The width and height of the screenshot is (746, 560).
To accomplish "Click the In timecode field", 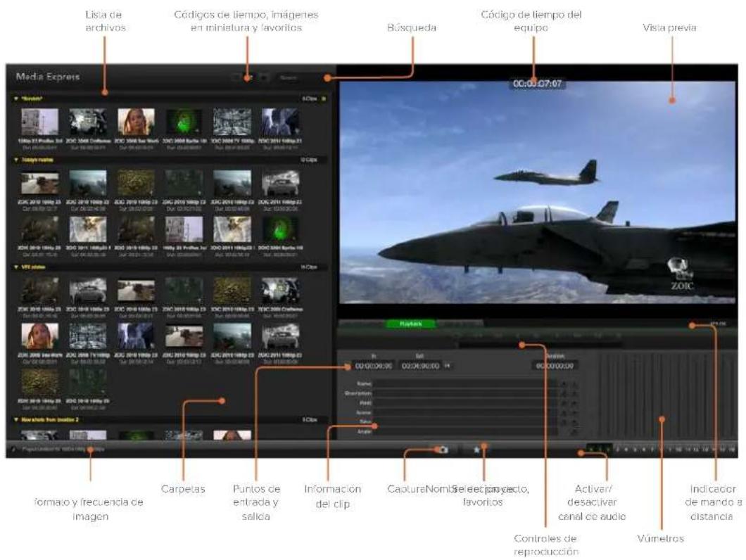I will (x=374, y=366).
